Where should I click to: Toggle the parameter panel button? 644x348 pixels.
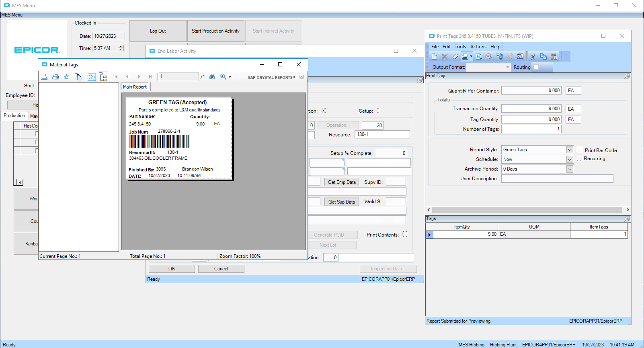tap(92, 77)
